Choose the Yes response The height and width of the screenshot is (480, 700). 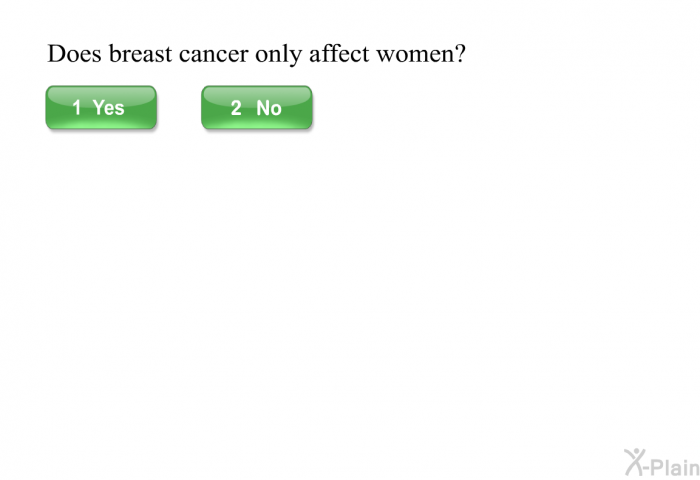coord(101,108)
